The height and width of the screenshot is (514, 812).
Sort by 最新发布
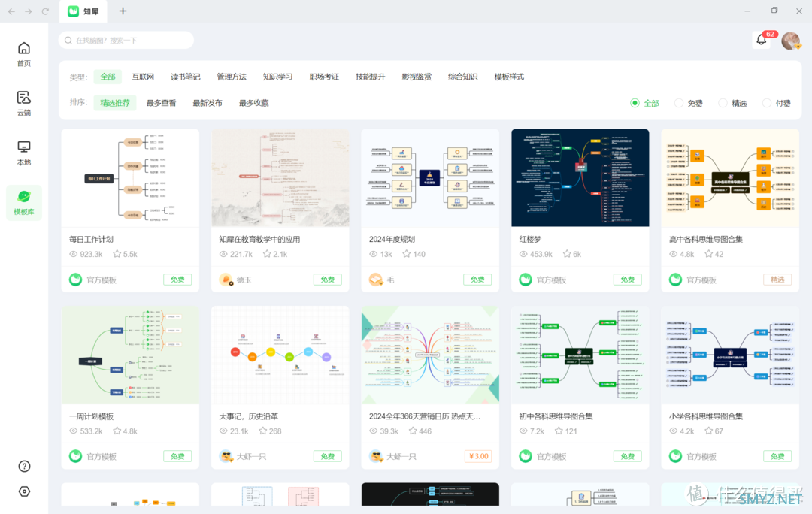point(208,102)
